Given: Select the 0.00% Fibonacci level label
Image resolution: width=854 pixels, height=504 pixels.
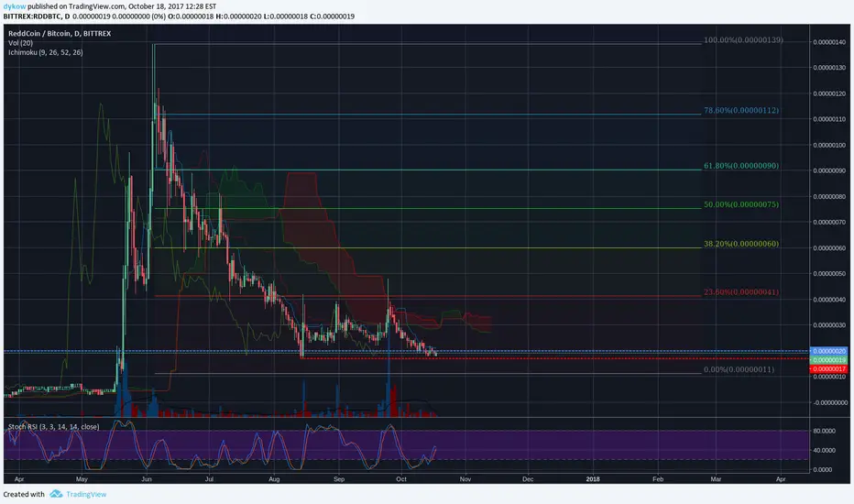Looking at the screenshot, I should pyautogui.click(x=739, y=369).
